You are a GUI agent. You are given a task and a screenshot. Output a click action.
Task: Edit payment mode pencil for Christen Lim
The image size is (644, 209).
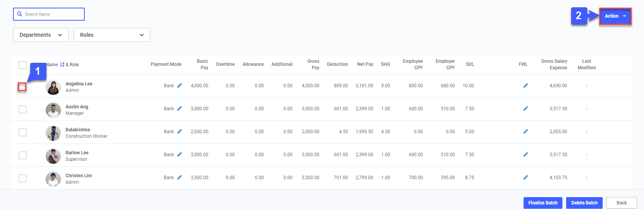(179, 178)
